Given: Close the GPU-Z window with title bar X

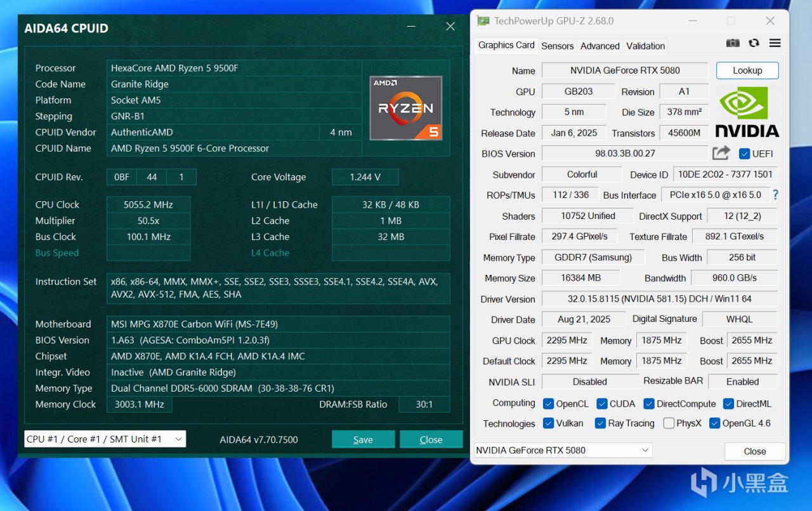Looking at the screenshot, I should [770, 21].
